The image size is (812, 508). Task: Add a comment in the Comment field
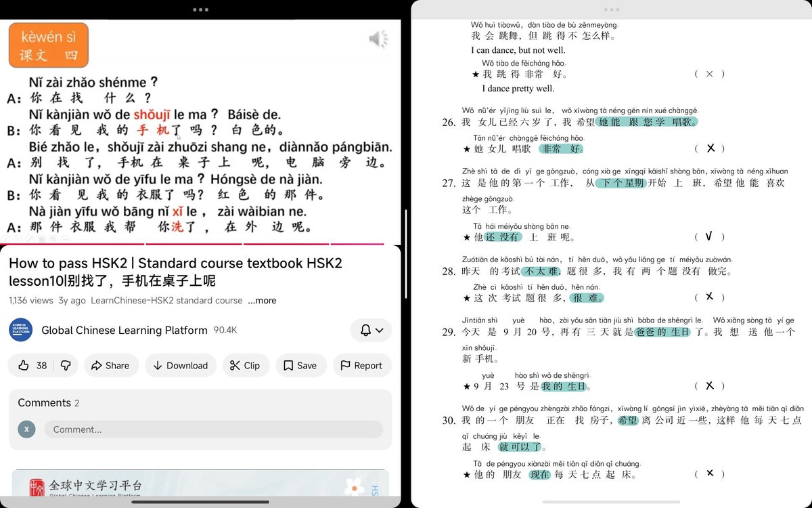coord(214,429)
